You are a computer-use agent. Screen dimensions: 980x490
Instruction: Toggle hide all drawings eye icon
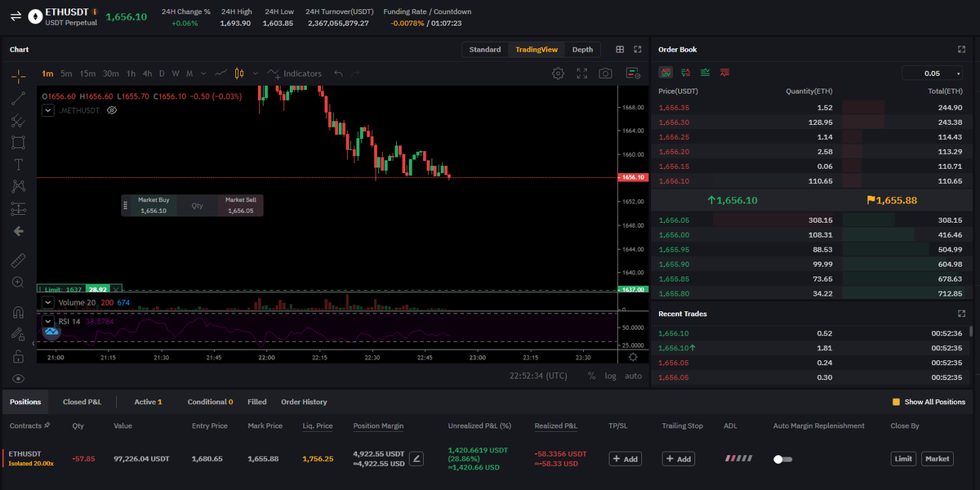(18, 378)
